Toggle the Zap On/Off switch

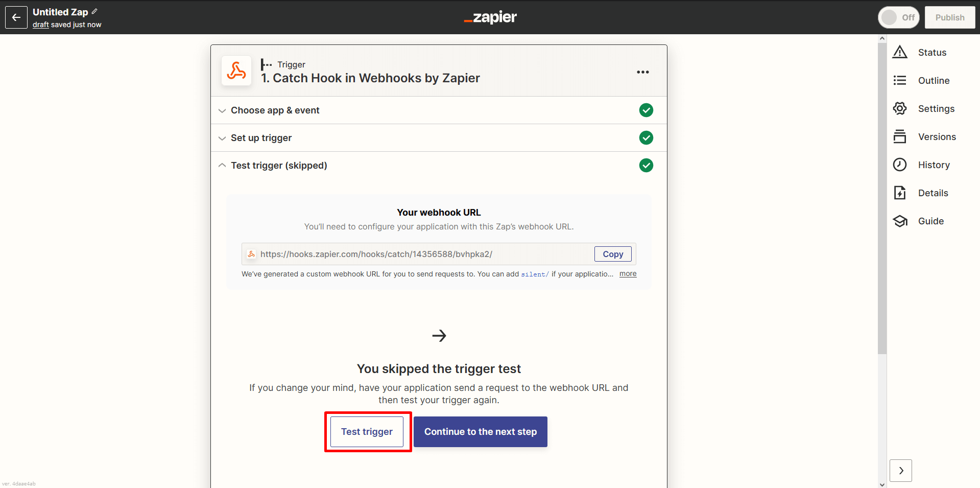click(x=898, y=17)
